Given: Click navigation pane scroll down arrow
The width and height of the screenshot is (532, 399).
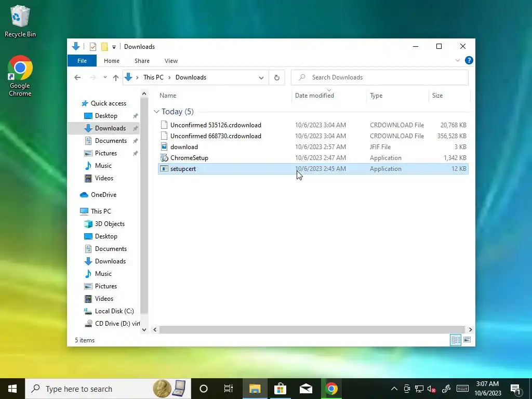Looking at the screenshot, I should (x=144, y=330).
